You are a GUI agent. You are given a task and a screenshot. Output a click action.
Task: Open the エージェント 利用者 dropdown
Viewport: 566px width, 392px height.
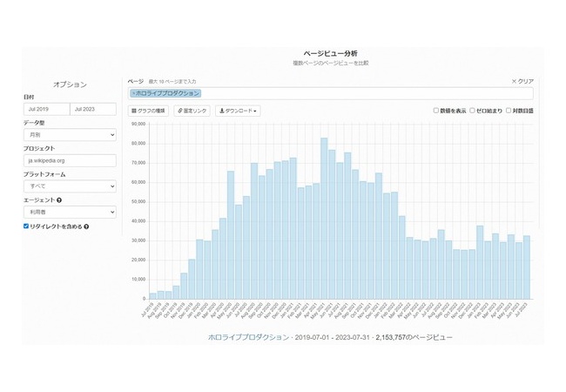pyautogui.click(x=70, y=213)
